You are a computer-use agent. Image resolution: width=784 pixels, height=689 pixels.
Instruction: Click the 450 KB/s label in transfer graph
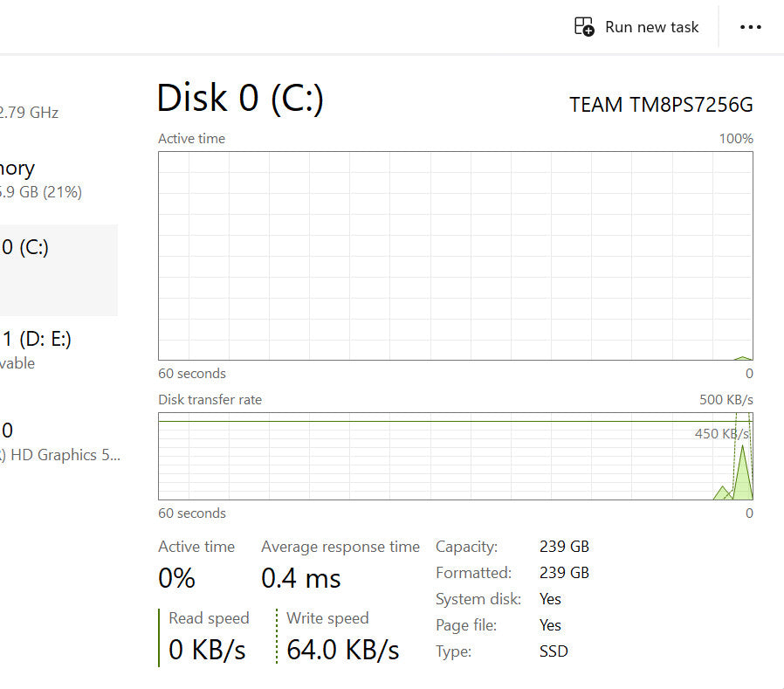point(719,434)
